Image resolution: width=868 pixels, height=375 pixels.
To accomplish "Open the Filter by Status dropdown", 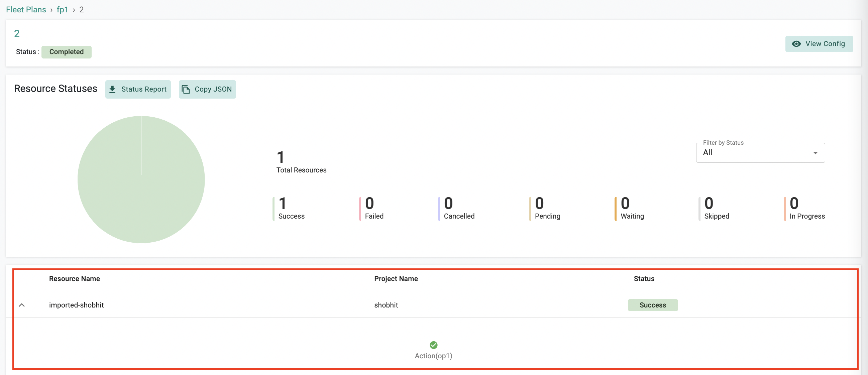I will (760, 153).
